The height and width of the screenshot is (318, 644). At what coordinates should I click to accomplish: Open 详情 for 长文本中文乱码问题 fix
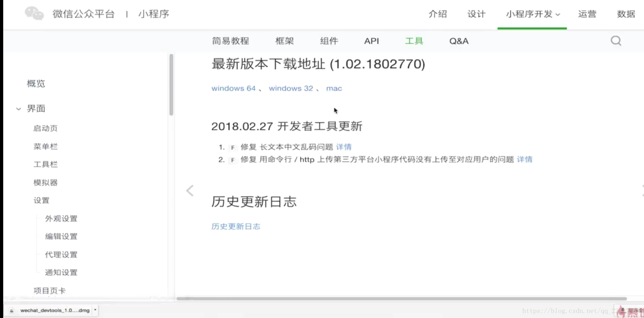point(344,147)
